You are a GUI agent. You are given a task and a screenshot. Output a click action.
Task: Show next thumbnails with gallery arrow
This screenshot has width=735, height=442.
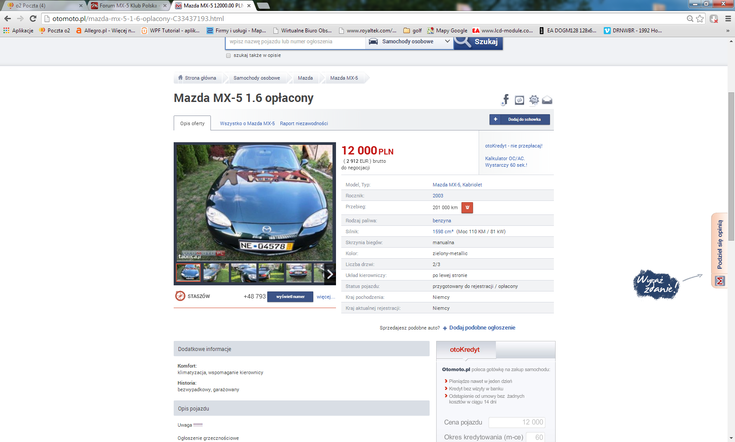point(330,274)
